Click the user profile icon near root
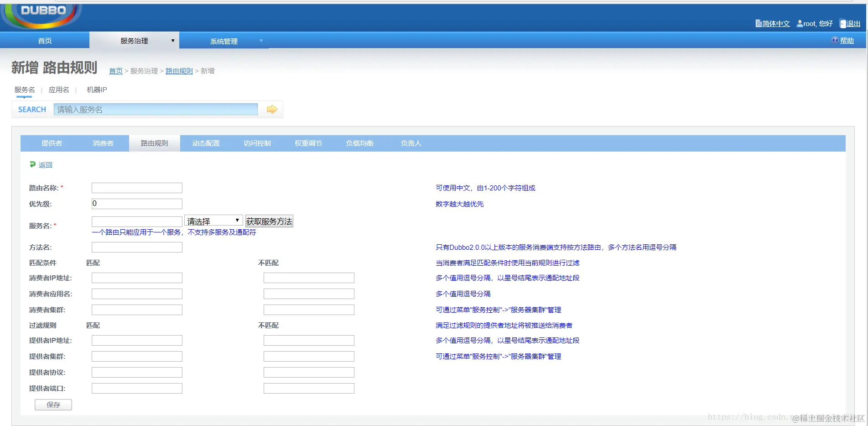 [x=800, y=23]
